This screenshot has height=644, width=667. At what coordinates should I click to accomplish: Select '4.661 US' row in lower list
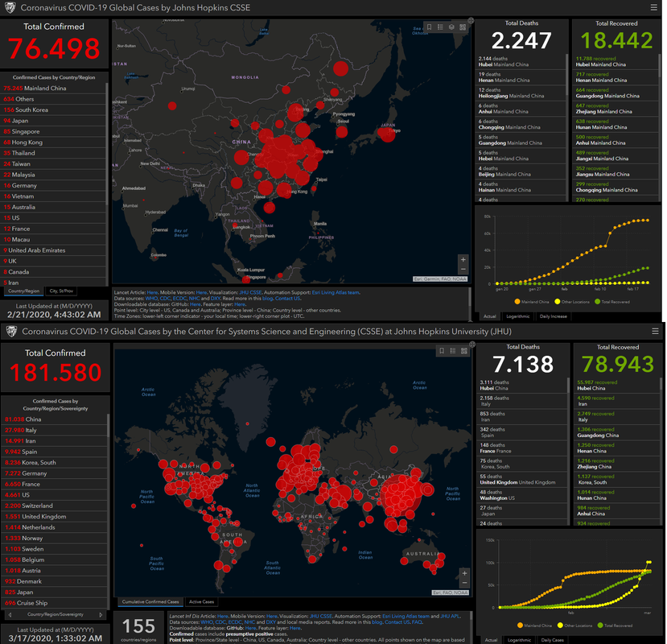click(x=54, y=494)
